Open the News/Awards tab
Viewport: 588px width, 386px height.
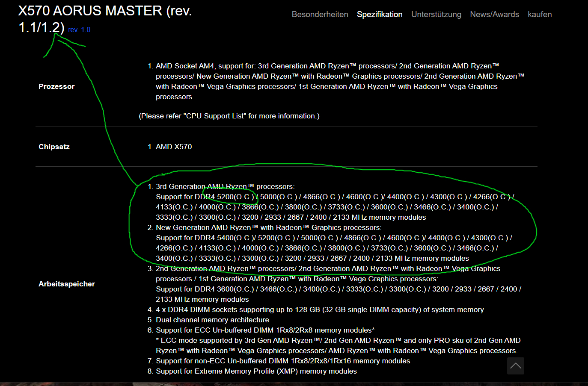(x=494, y=15)
